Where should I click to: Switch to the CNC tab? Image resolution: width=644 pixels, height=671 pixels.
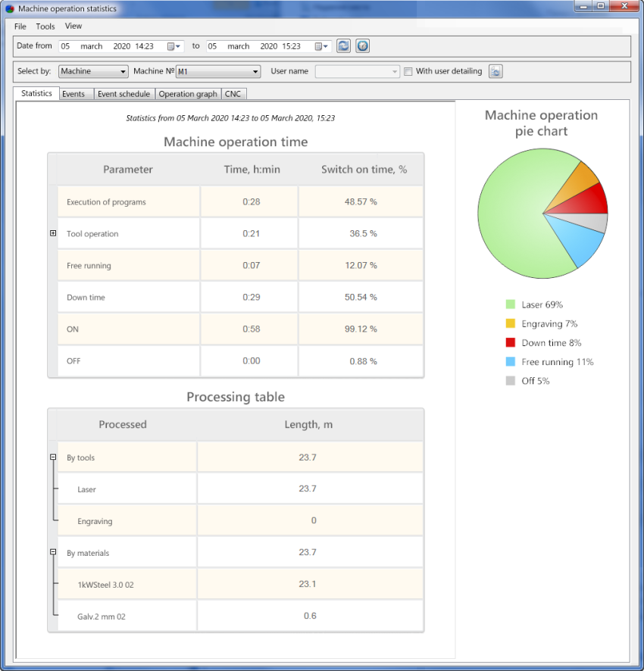click(x=233, y=94)
